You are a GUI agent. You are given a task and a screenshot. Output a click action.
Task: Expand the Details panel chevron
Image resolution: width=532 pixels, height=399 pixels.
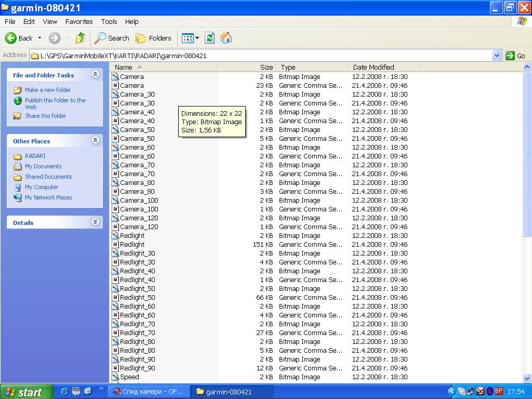click(95, 222)
